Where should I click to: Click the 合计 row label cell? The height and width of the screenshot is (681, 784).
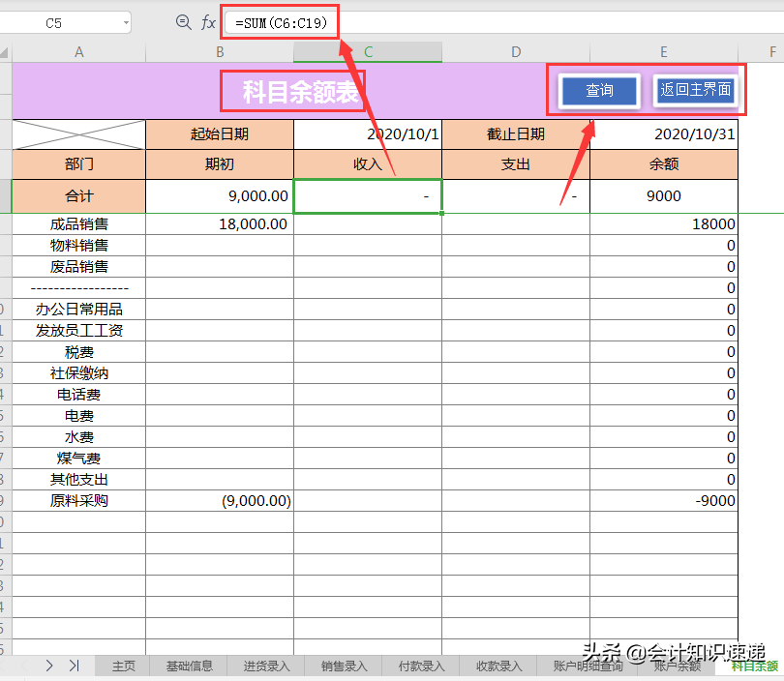pos(78,196)
